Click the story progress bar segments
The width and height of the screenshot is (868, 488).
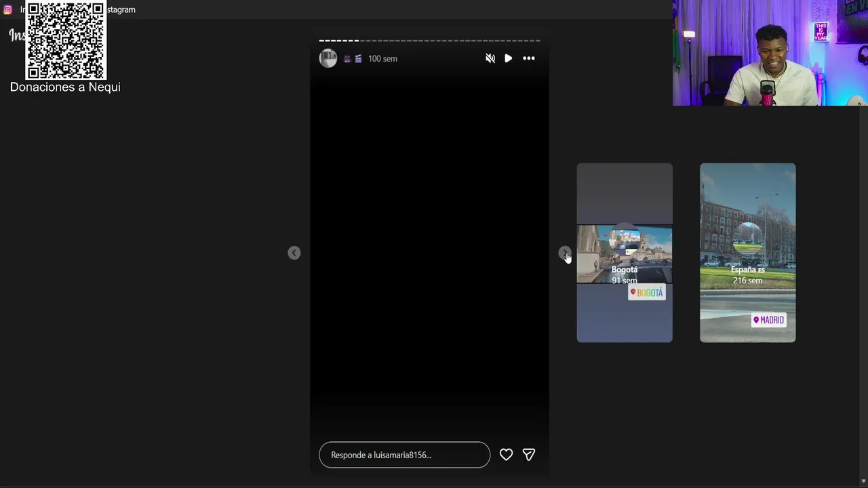pos(429,41)
